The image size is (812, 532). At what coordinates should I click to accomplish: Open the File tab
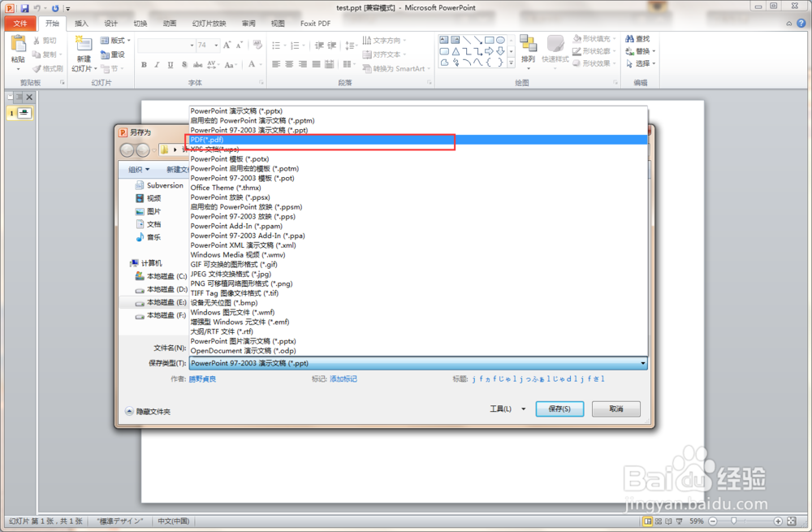20,24
